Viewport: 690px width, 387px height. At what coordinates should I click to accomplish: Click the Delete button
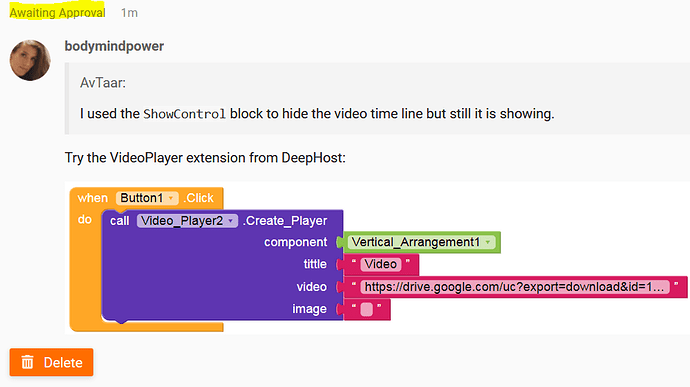tap(51, 362)
